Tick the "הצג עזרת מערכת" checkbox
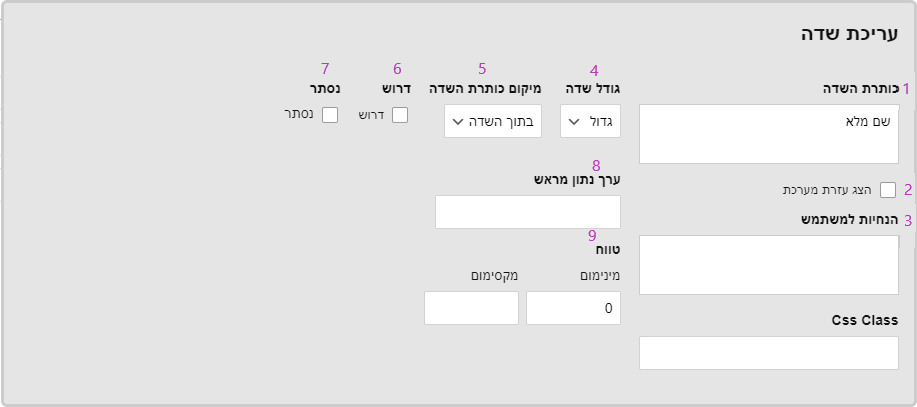Viewport: 917px width, 407px height. pos(888,189)
